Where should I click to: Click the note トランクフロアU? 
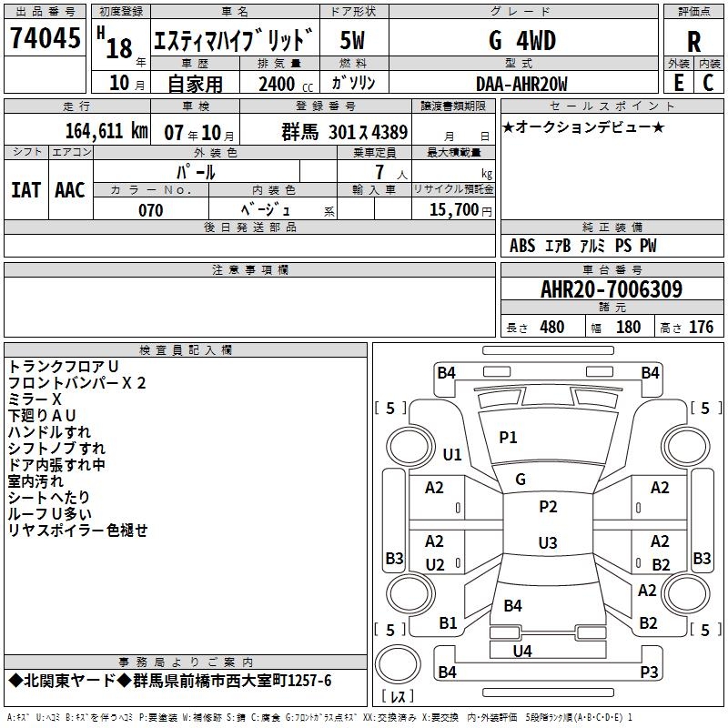[x=64, y=367]
